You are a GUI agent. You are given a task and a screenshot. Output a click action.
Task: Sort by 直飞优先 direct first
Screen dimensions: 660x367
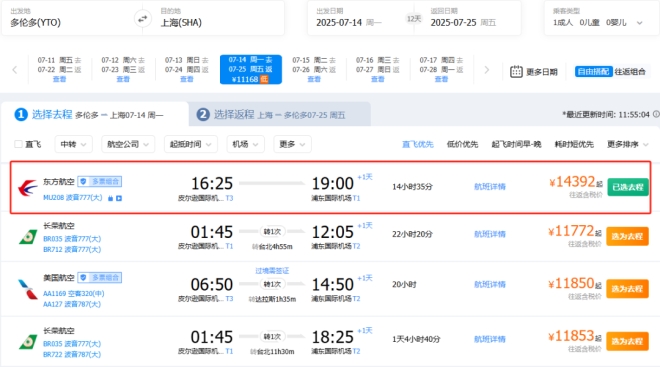click(418, 144)
